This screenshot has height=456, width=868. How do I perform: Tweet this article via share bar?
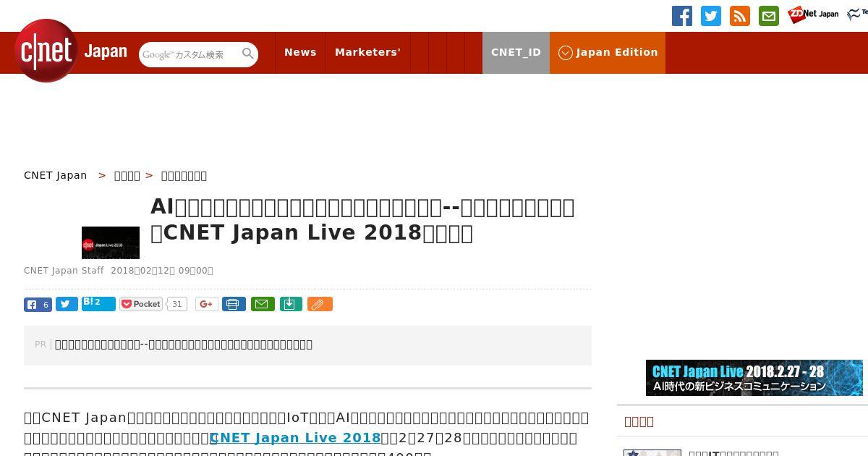coord(67,305)
